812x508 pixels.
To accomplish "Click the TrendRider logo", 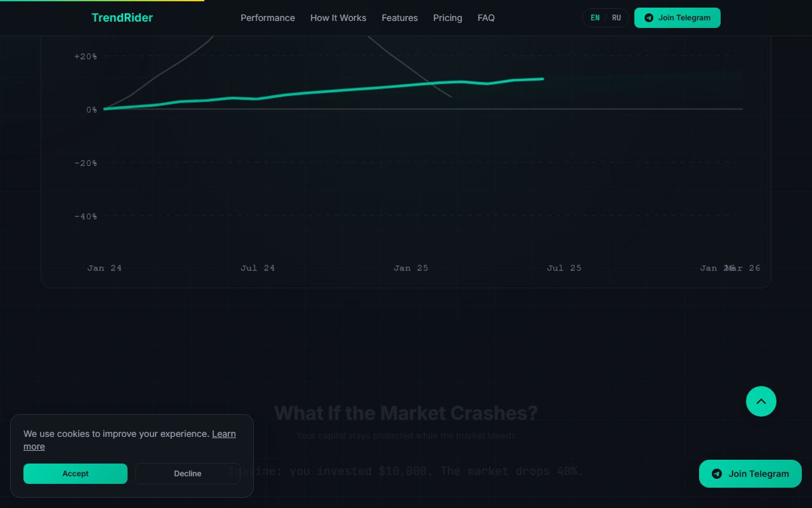I will (x=122, y=18).
